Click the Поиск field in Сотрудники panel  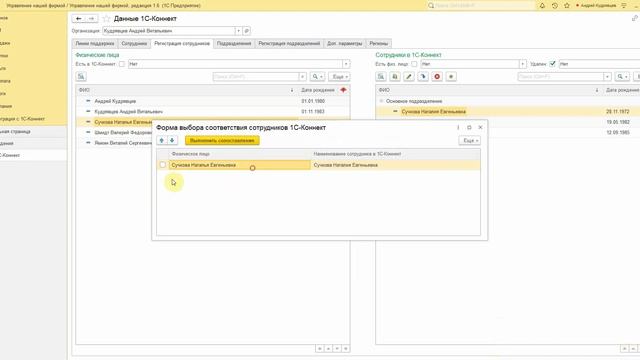[561, 77]
